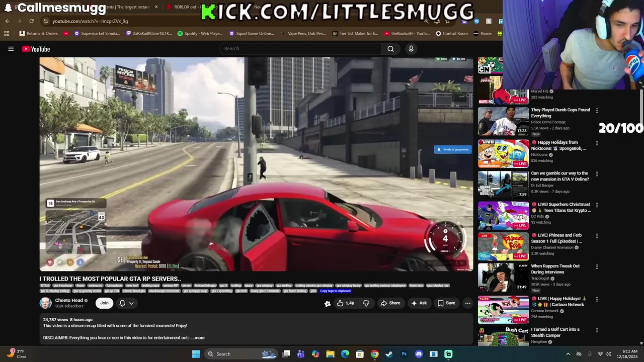644x362 pixels.
Task: Switch to Google Chrome on taskbar
Action: tap(374, 354)
